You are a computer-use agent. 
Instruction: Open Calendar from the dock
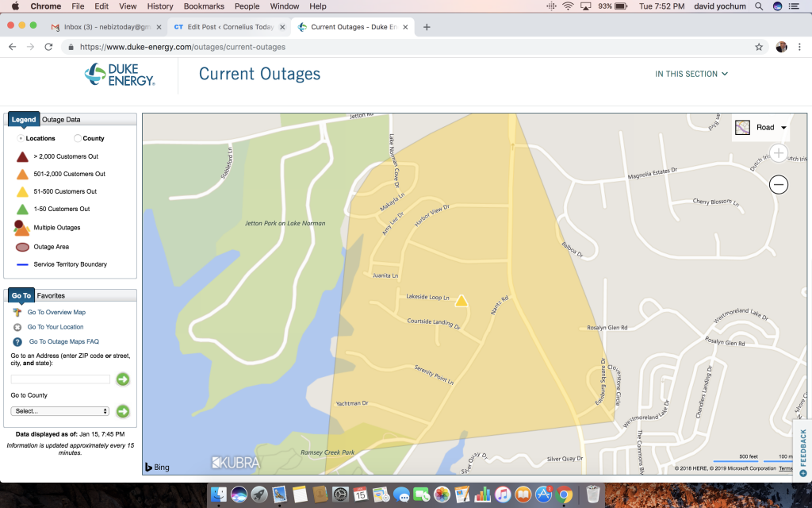pyautogui.click(x=361, y=494)
